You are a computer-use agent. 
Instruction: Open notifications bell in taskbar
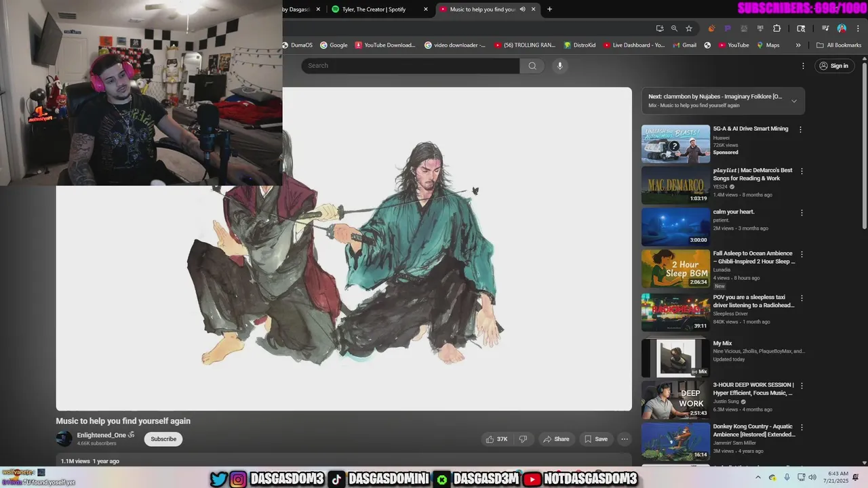point(856,477)
